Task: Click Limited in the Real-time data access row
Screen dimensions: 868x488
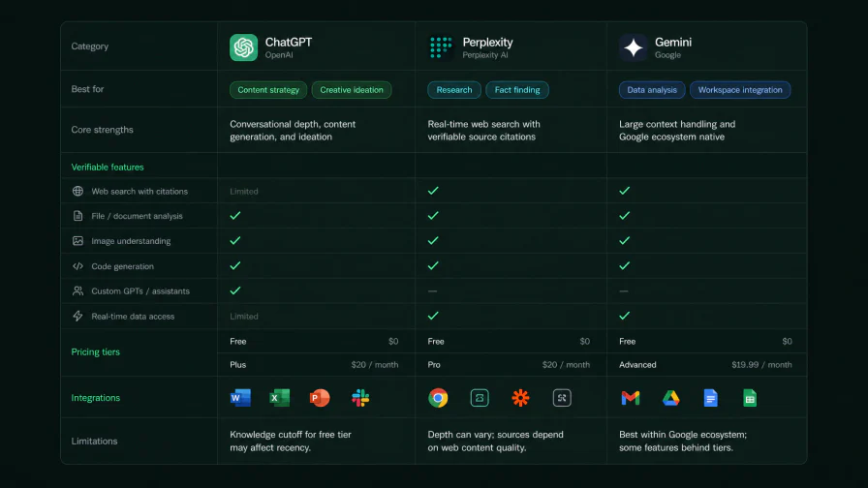Action: click(x=244, y=317)
